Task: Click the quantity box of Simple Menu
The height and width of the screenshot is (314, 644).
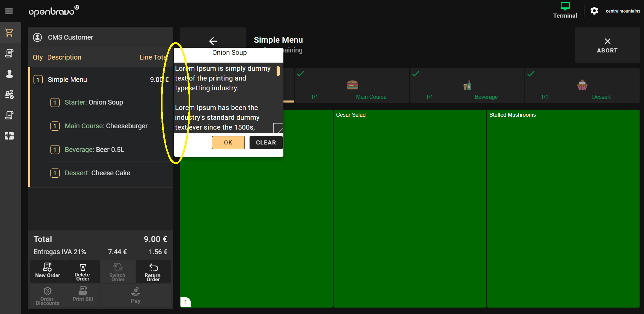Action: [38, 80]
